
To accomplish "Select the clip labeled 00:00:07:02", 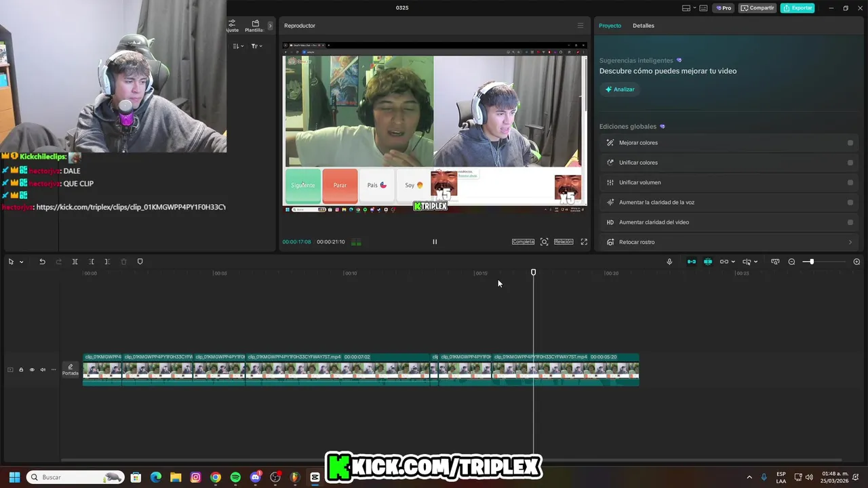I will [338, 369].
